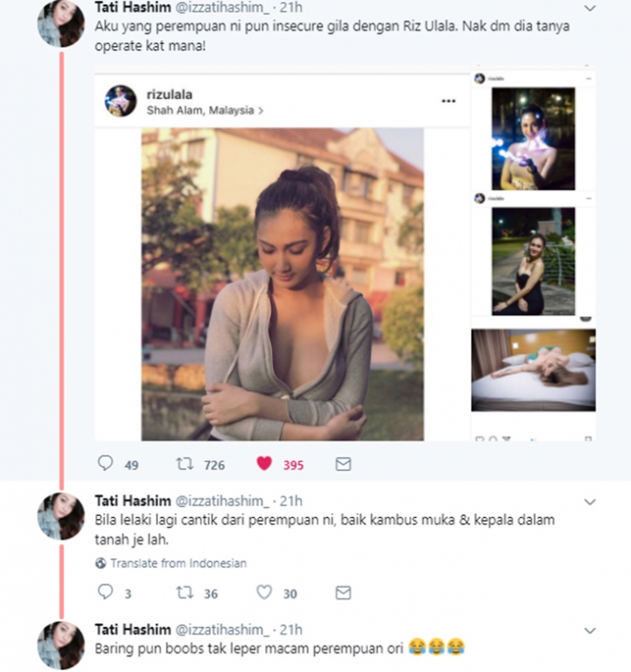Open the @izzatihashim_ handle on third tweet

[223, 630]
